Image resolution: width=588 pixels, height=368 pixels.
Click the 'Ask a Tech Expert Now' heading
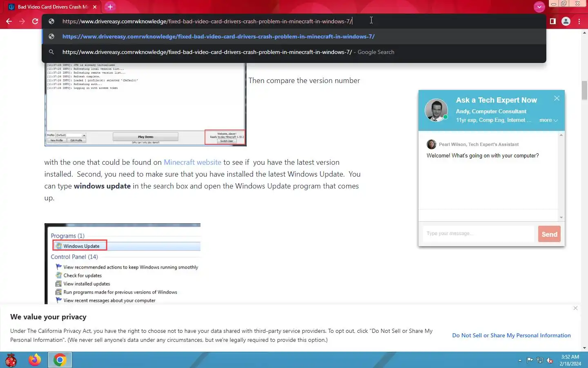[x=497, y=100]
